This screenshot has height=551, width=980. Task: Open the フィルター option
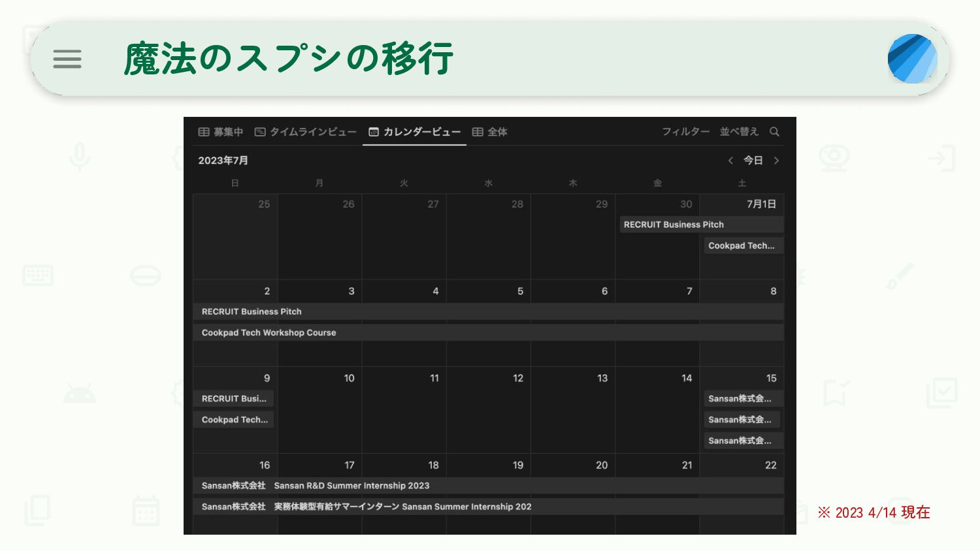[x=685, y=132]
